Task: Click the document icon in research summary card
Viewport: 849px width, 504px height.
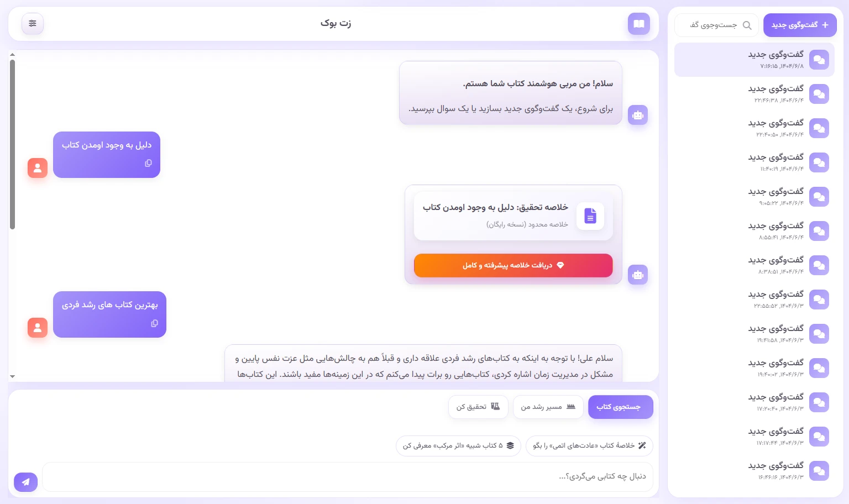Action: click(590, 216)
